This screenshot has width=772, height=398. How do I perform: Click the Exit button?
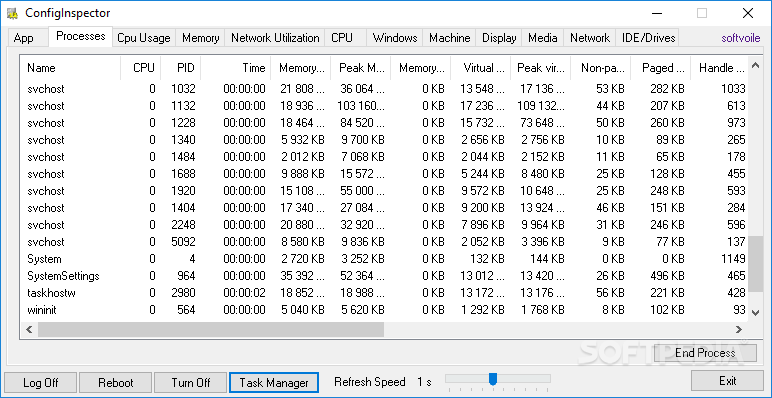[x=727, y=381]
